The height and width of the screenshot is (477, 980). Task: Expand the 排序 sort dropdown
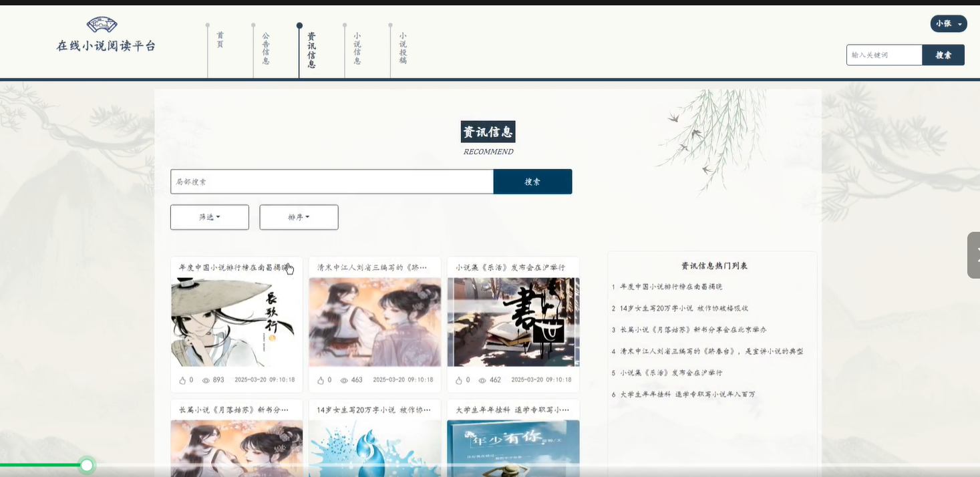[x=299, y=217]
